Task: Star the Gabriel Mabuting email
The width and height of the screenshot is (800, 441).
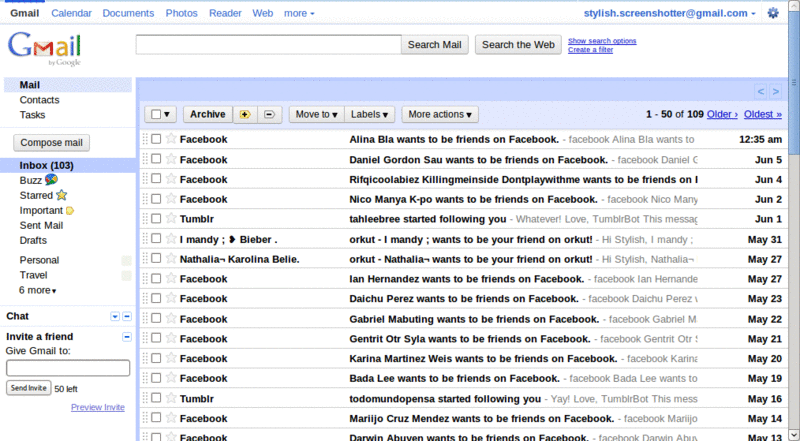Action: (171, 318)
